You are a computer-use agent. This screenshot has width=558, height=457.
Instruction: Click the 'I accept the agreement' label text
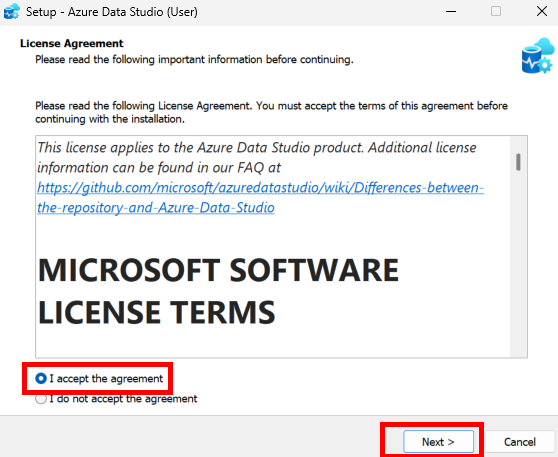coord(106,378)
